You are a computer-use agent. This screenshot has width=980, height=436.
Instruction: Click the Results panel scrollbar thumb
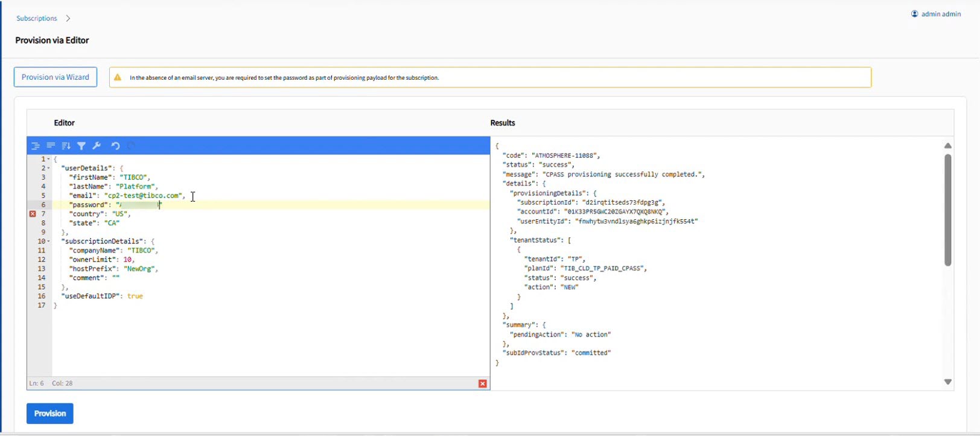(x=947, y=210)
